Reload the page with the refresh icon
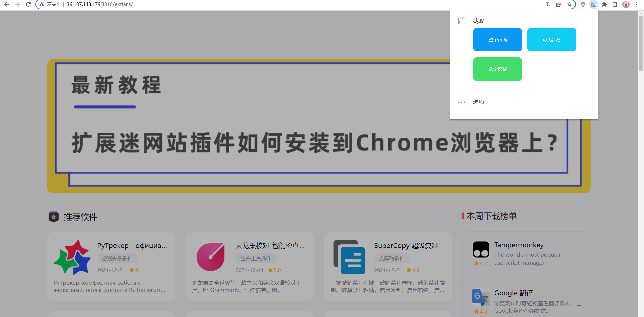 coord(28,4)
